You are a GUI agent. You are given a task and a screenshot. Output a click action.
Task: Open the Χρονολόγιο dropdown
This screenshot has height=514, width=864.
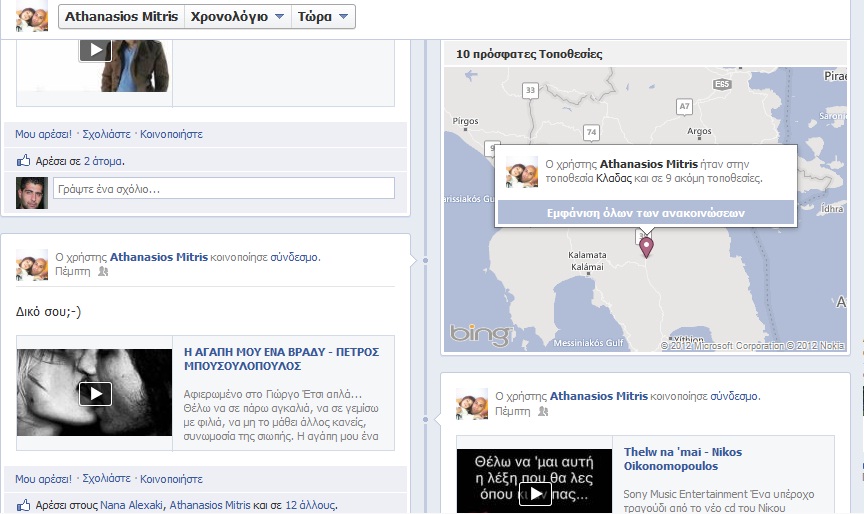(237, 17)
